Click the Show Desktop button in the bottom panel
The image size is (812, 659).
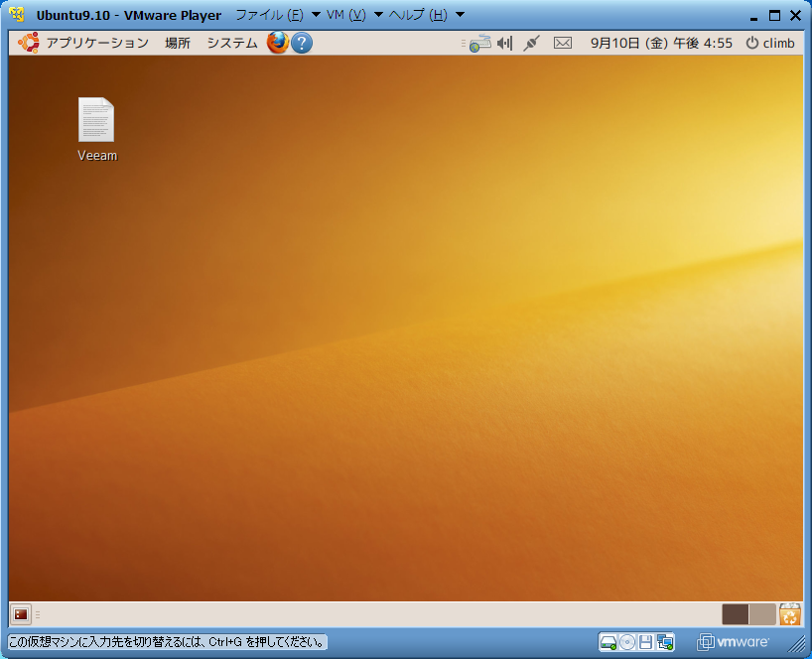[21, 614]
